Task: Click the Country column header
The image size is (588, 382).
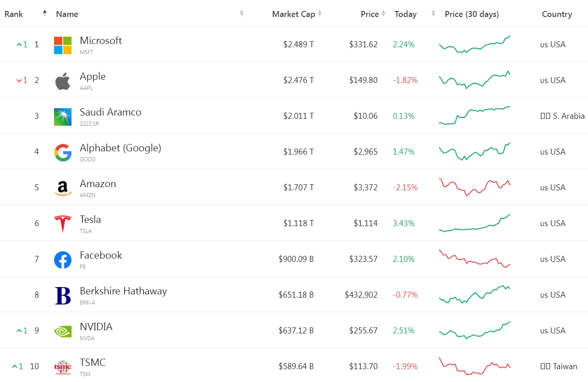Action: pos(557,14)
